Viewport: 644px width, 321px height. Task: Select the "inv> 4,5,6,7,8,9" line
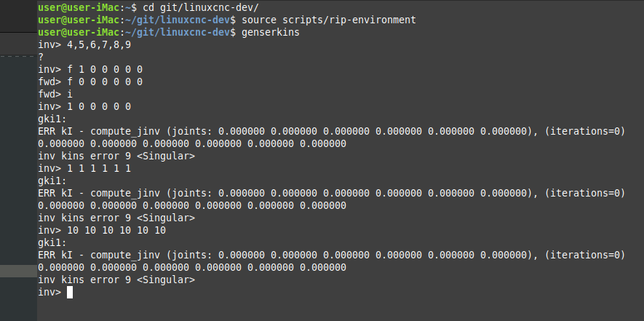point(84,45)
